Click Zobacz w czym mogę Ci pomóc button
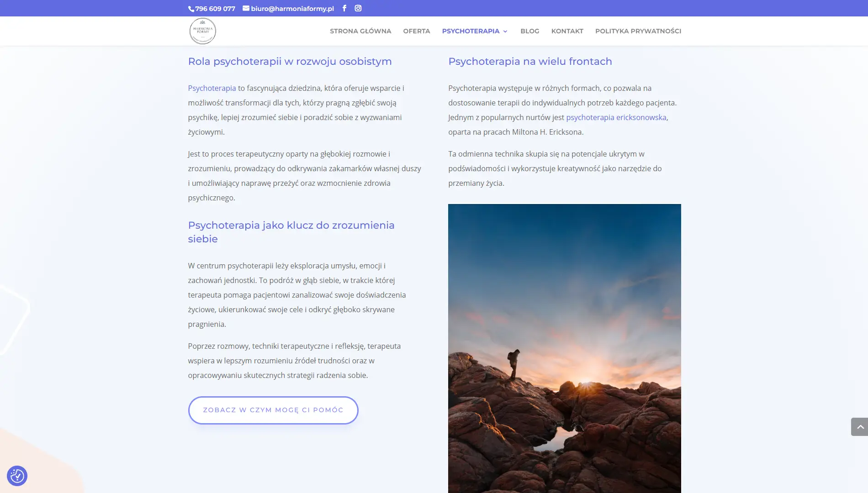Image resolution: width=868 pixels, height=493 pixels. click(273, 410)
